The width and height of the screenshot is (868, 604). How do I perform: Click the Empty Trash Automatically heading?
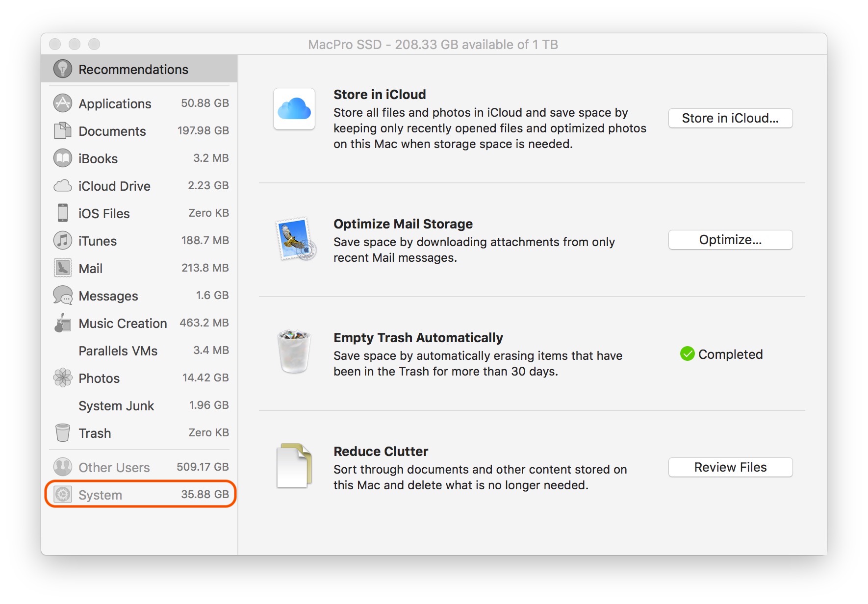418,337
